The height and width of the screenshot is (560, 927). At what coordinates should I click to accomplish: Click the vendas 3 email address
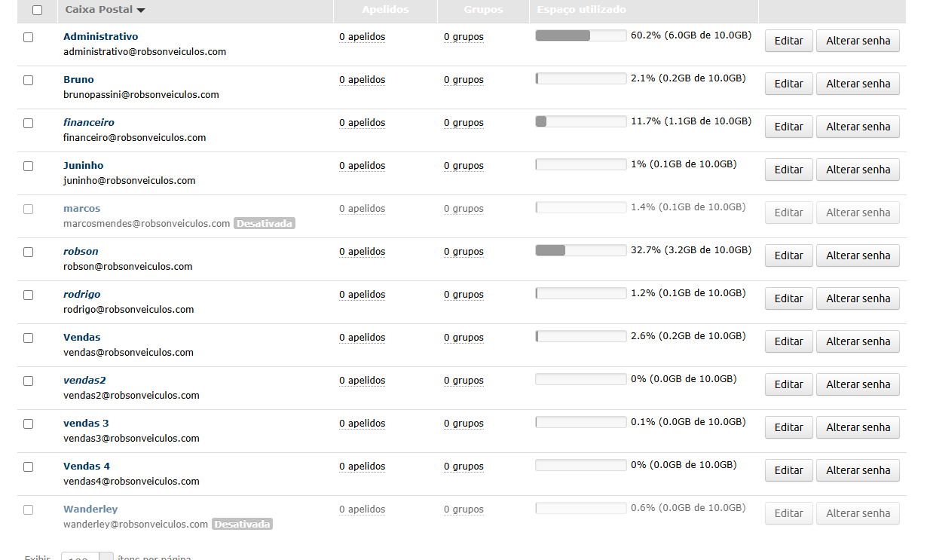click(131, 438)
